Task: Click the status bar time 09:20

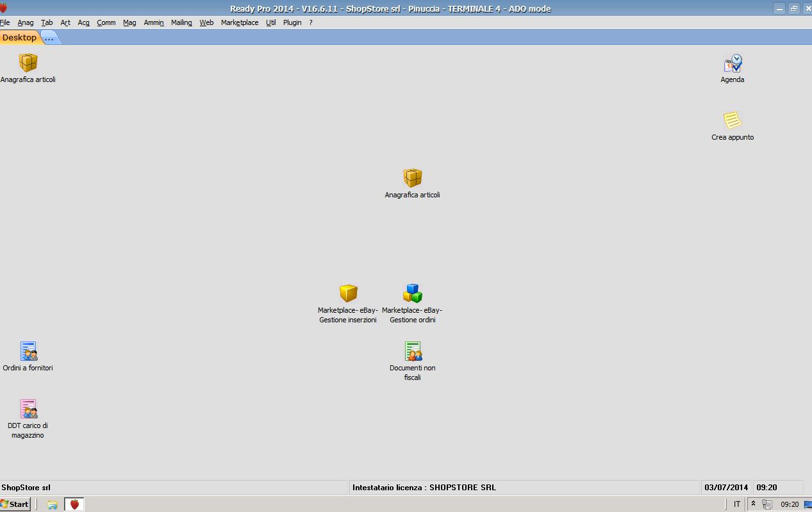Action: (766, 488)
